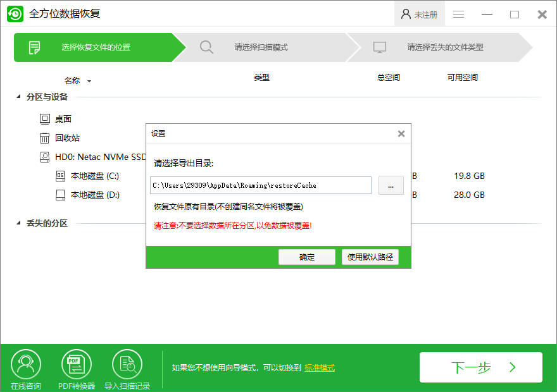Image resolution: width=557 pixels, height=392 pixels.
Task: Click the green data recovery app logo
Action: 15,14
